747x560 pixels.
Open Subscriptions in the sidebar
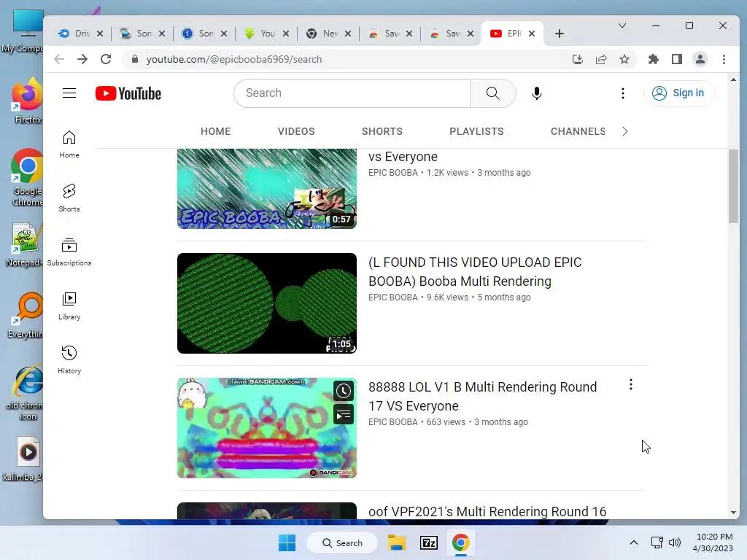(69, 252)
